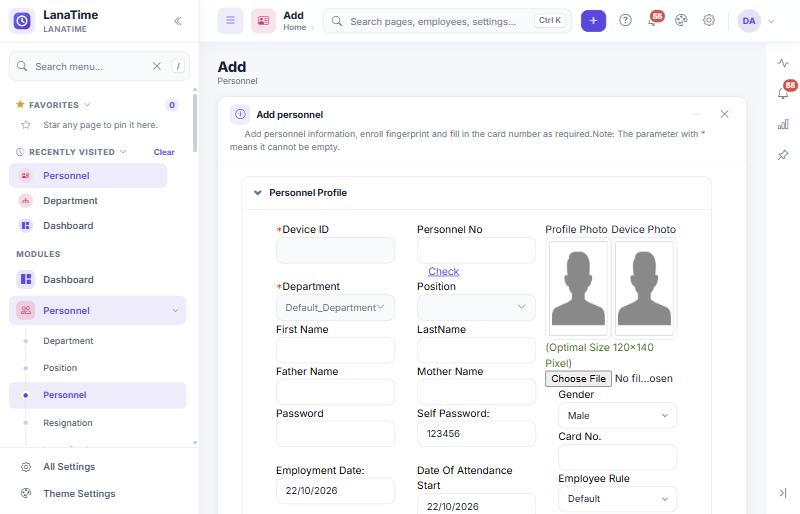
Task: Click the Clear link for recently visited
Action: point(164,152)
